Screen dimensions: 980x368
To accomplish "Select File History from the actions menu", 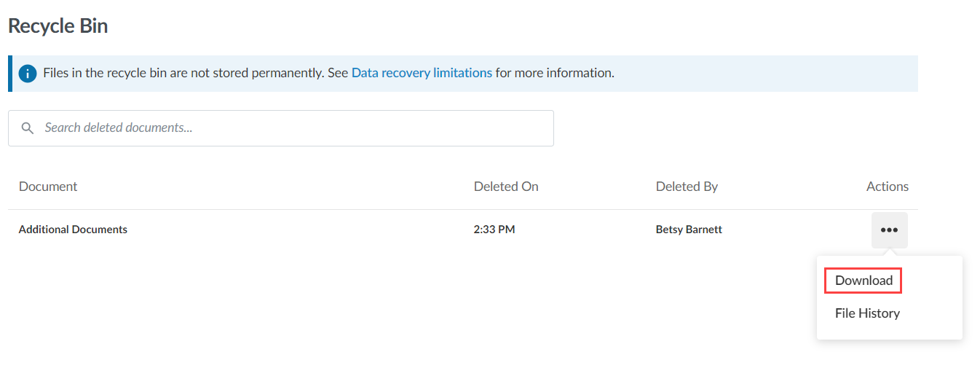I will click(x=867, y=313).
